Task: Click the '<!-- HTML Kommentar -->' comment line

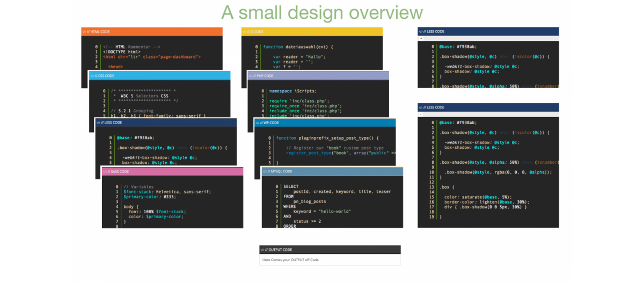Action: [x=131, y=47]
